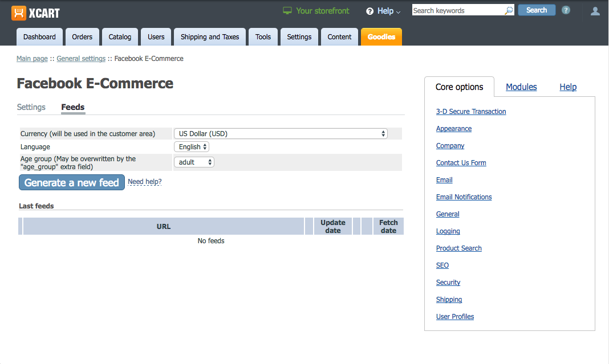Open Your storefront link
The height and width of the screenshot is (364, 609).
pos(322,11)
